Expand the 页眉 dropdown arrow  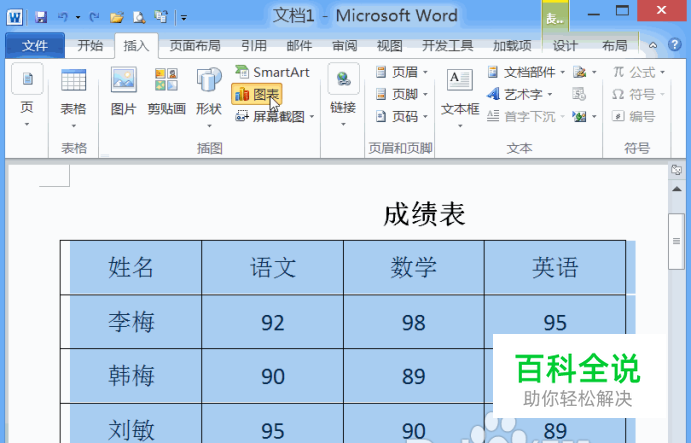(425, 72)
